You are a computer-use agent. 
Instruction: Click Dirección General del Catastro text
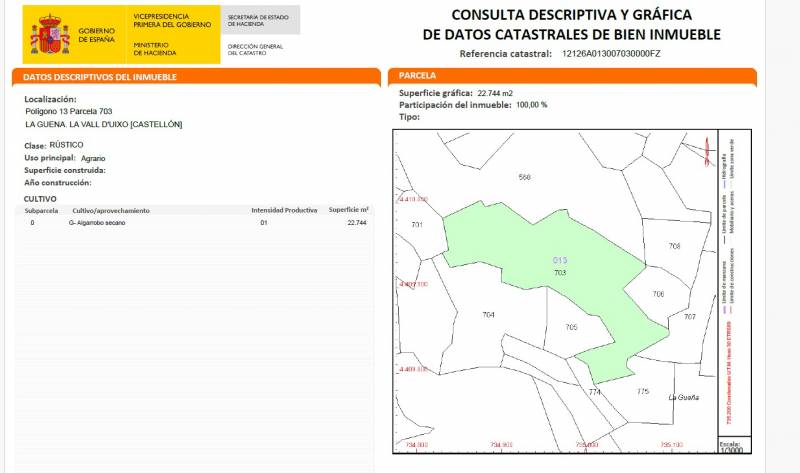(x=255, y=49)
